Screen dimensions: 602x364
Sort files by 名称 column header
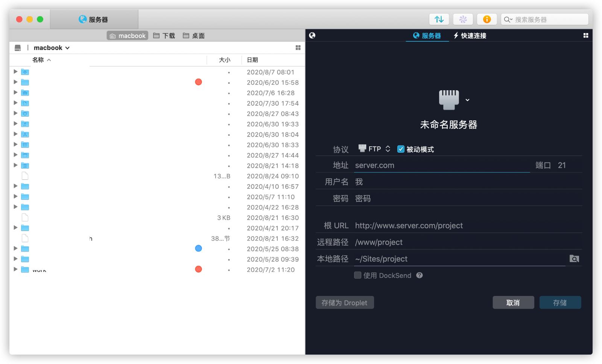41,60
